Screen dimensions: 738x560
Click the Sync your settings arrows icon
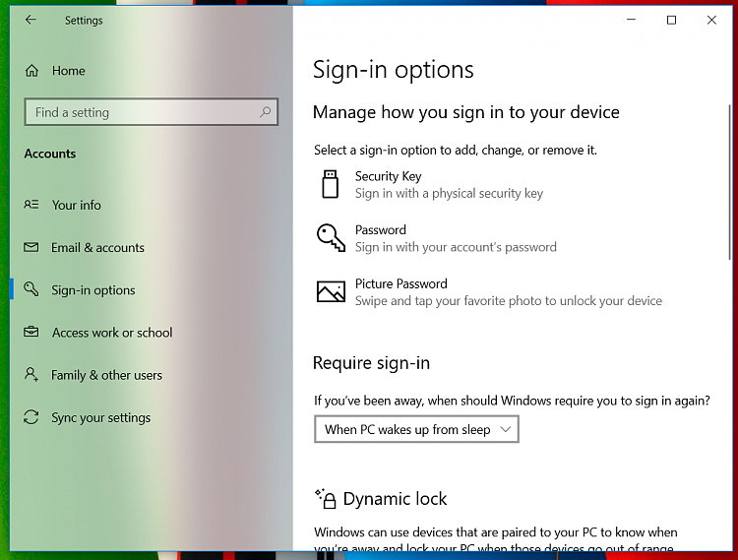[31, 417]
